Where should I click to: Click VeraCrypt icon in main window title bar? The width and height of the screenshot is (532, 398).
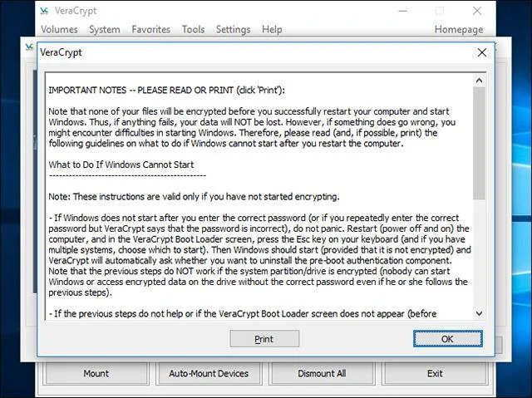pyautogui.click(x=44, y=11)
